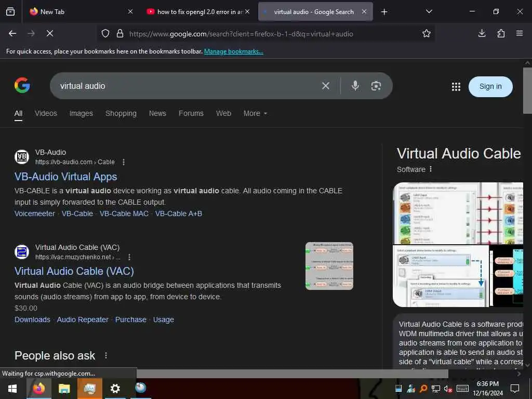Expand the More search filters dropdown

pos(255,113)
